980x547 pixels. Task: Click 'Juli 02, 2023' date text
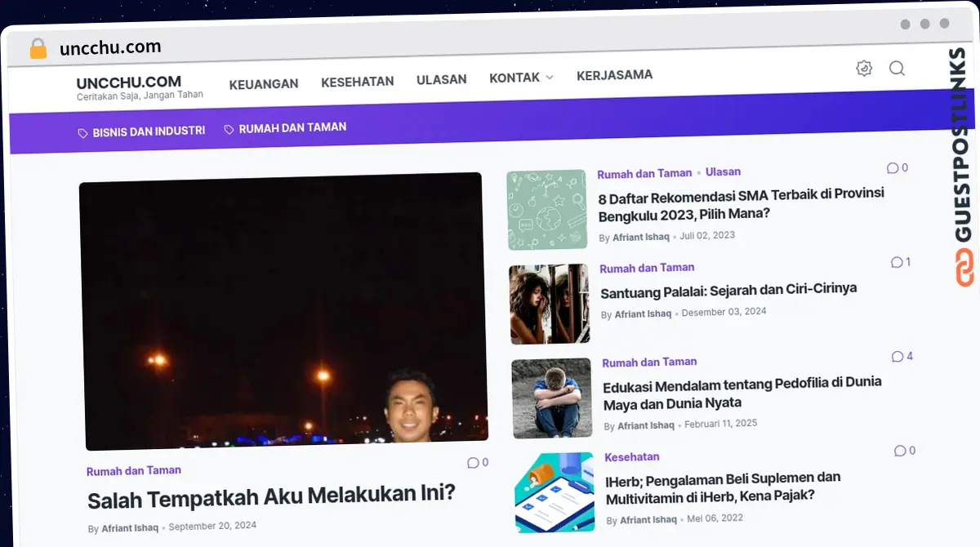pos(707,235)
